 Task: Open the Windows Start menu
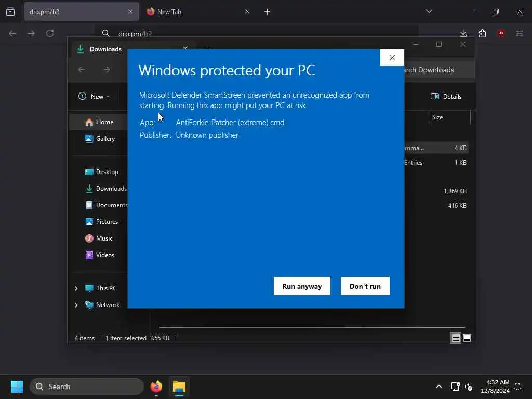click(x=17, y=387)
